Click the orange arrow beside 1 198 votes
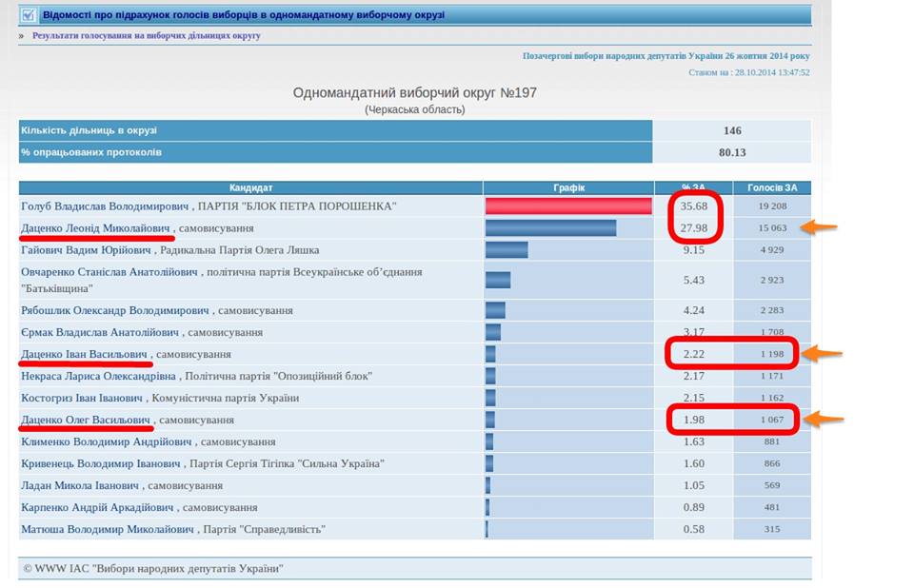The height and width of the screenshot is (588, 914). click(822, 353)
